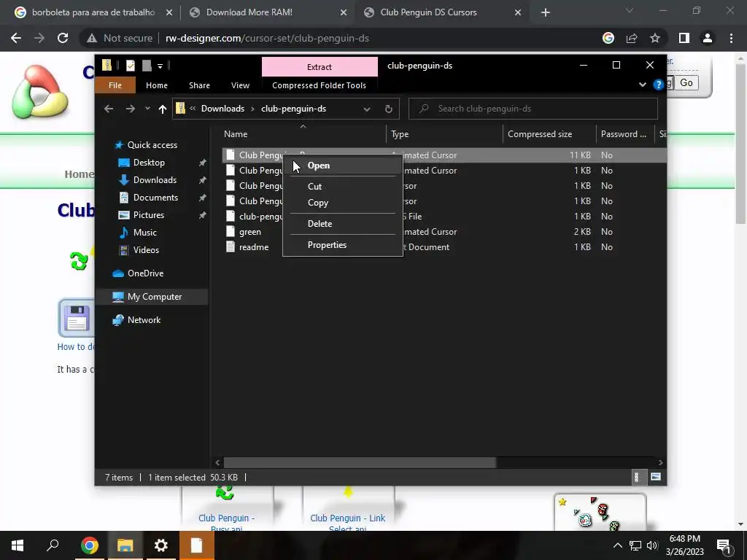The width and height of the screenshot is (747, 560).
Task: Switch to borboleta para area de trabalho tab
Action: (x=93, y=12)
